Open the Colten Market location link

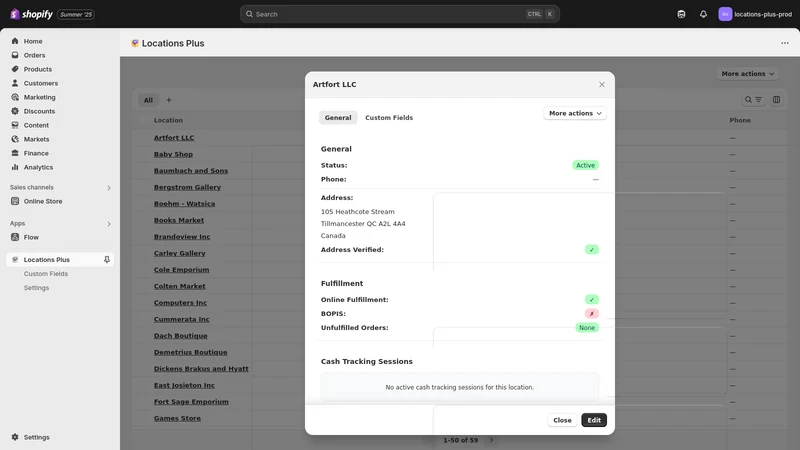[180, 286]
